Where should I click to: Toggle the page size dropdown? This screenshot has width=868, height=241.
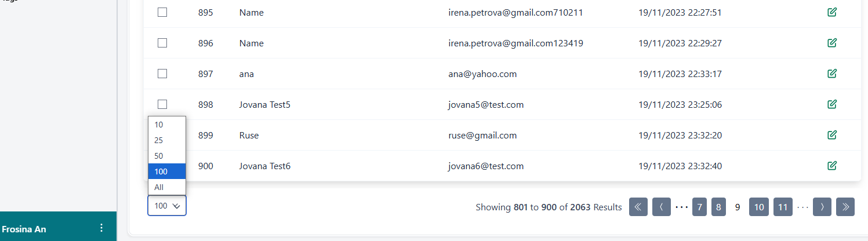pos(167,206)
